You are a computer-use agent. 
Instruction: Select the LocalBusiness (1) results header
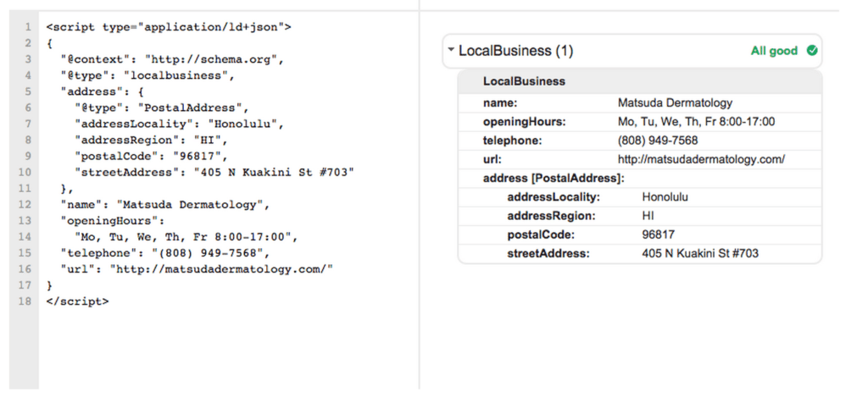point(632,51)
